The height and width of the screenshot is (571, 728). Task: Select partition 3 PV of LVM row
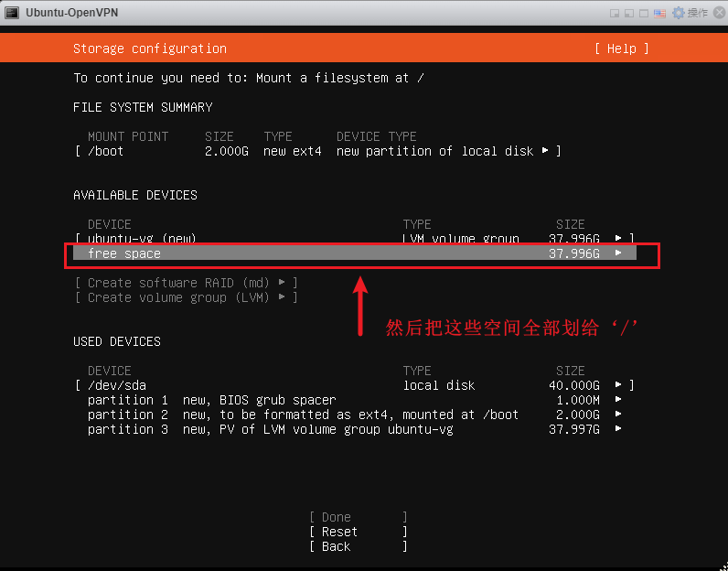355,429
